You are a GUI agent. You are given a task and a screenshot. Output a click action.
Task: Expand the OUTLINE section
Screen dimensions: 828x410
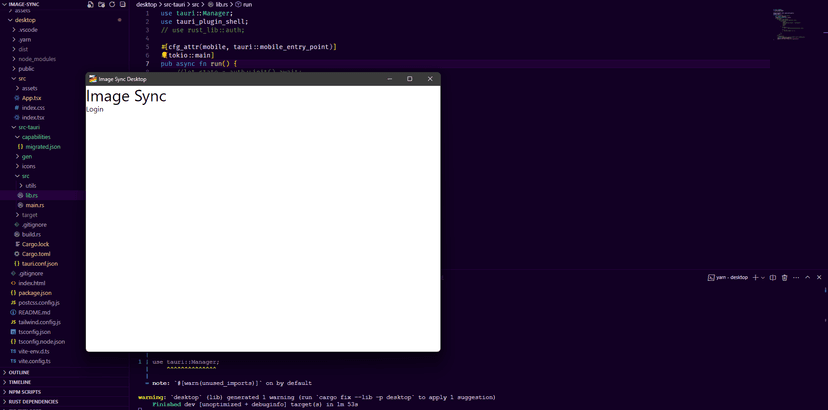click(19, 373)
